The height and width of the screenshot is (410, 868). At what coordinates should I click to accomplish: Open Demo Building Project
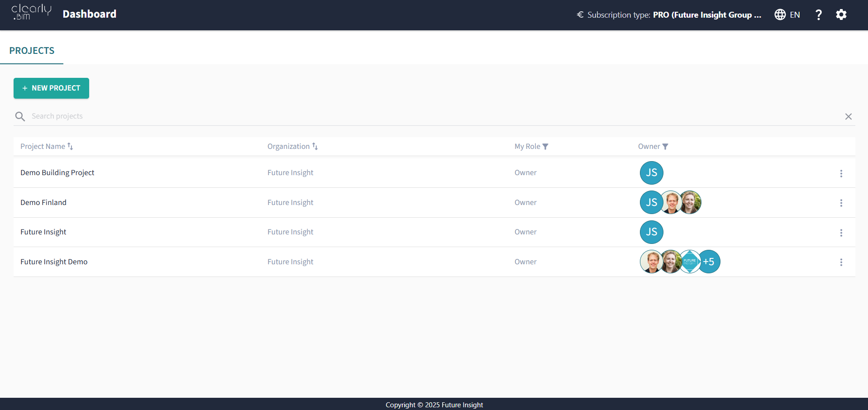coord(57,172)
